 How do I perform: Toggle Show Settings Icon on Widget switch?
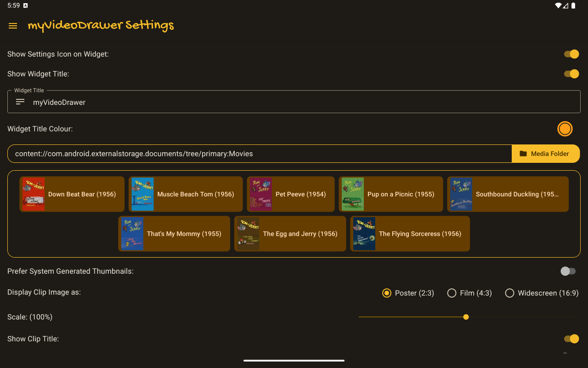(x=571, y=54)
